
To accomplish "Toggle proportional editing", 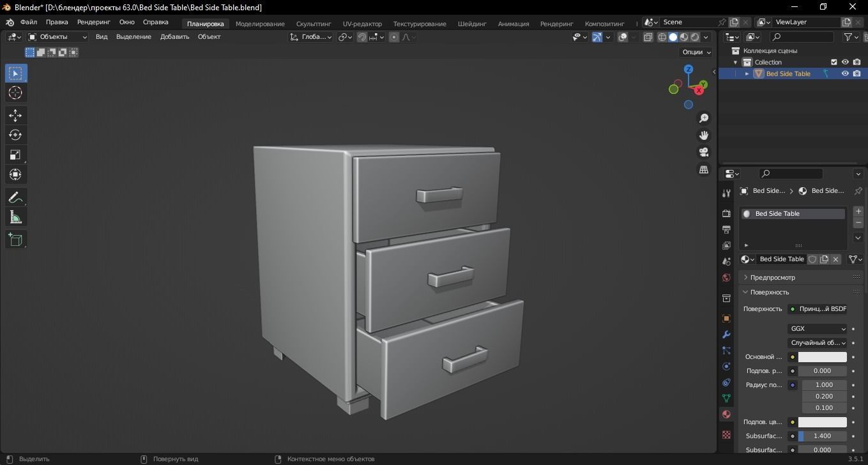I will 394,37.
